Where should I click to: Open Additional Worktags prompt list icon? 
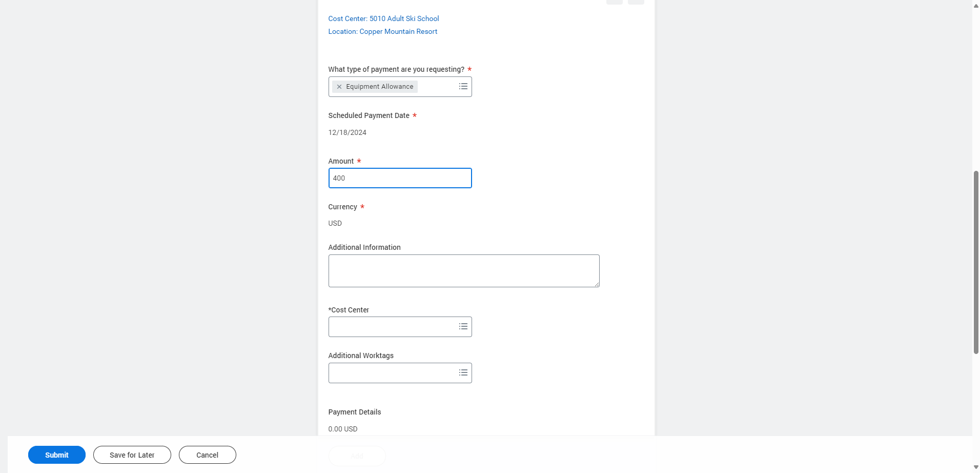point(463,372)
